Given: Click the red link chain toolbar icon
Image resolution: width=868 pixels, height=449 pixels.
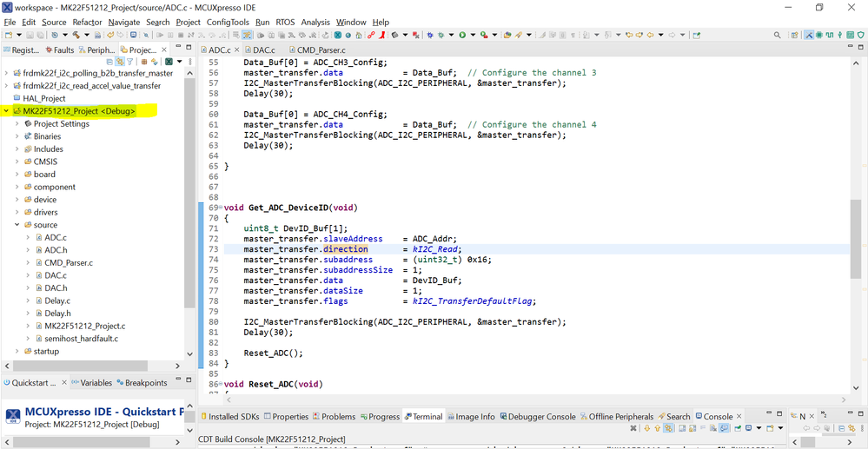Looking at the screenshot, I should click(x=370, y=35).
